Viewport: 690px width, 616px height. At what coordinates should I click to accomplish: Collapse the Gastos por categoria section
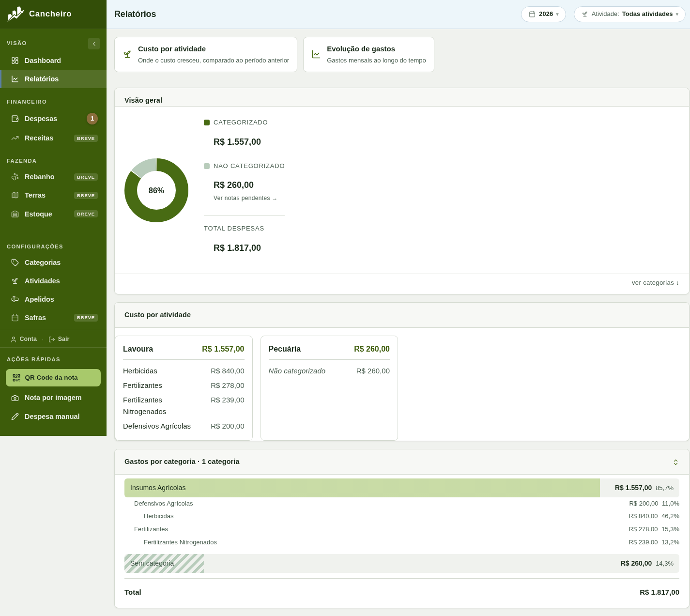675,462
